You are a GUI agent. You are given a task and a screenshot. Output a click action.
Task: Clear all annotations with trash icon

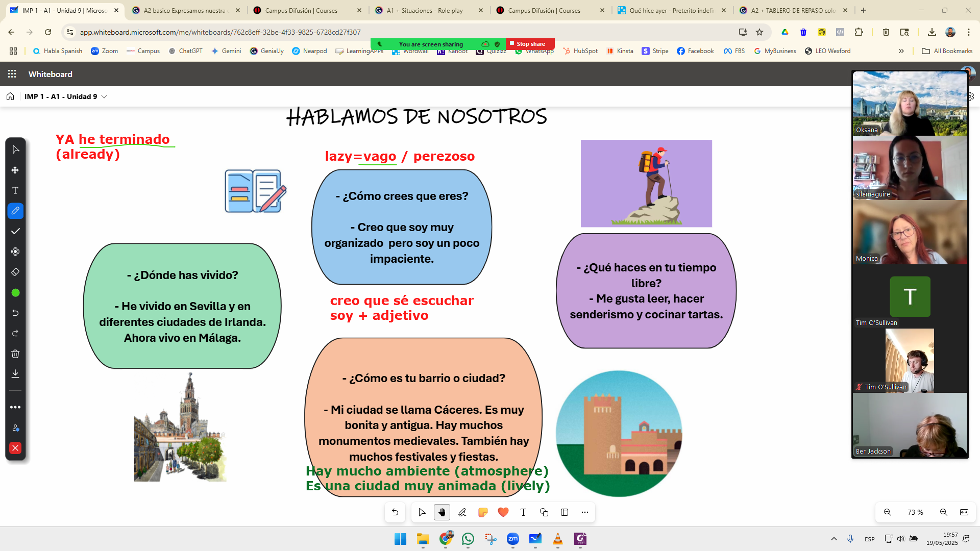[15, 354]
